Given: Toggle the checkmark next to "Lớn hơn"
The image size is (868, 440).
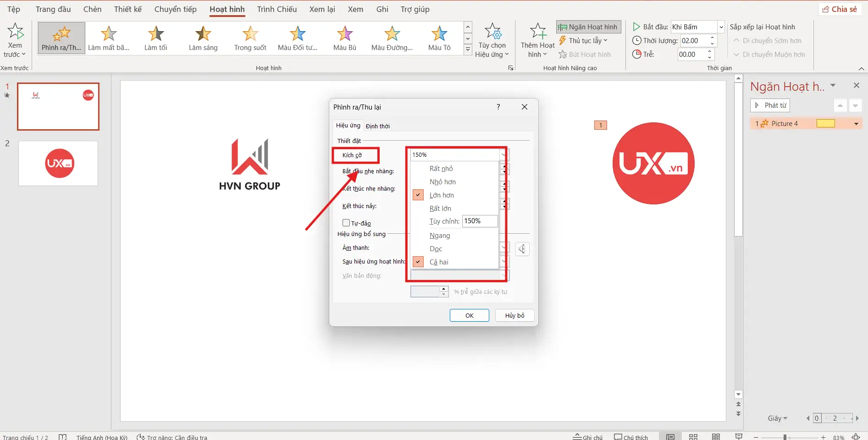Looking at the screenshot, I should tap(418, 194).
